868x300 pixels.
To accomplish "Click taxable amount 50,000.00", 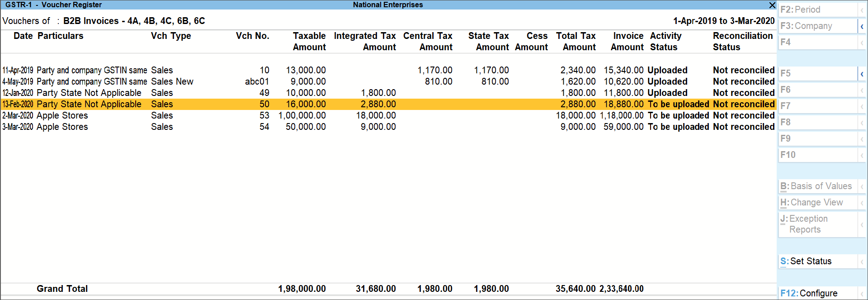I will [x=306, y=127].
